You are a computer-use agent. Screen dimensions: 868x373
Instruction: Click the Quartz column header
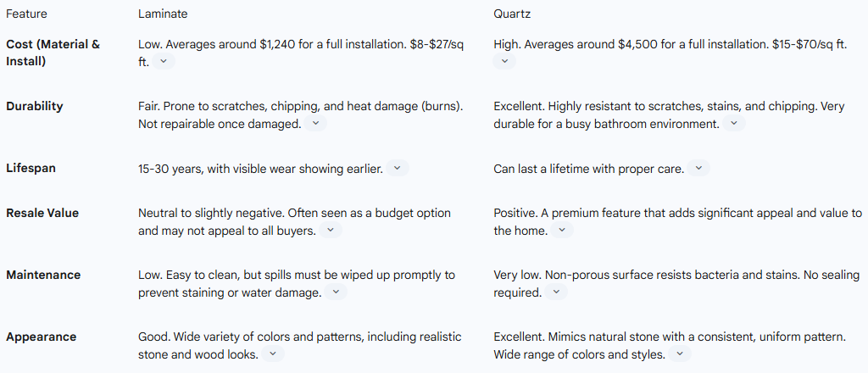(x=512, y=14)
